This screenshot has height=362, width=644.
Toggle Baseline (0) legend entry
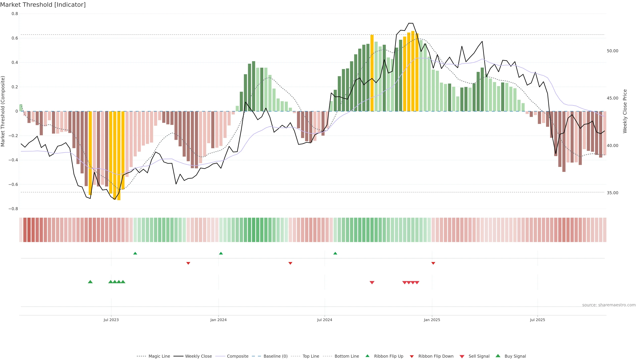coord(276,356)
